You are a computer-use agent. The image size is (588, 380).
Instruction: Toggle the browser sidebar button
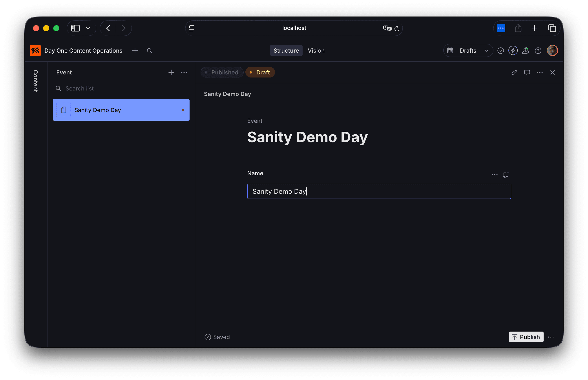tap(76, 28)
